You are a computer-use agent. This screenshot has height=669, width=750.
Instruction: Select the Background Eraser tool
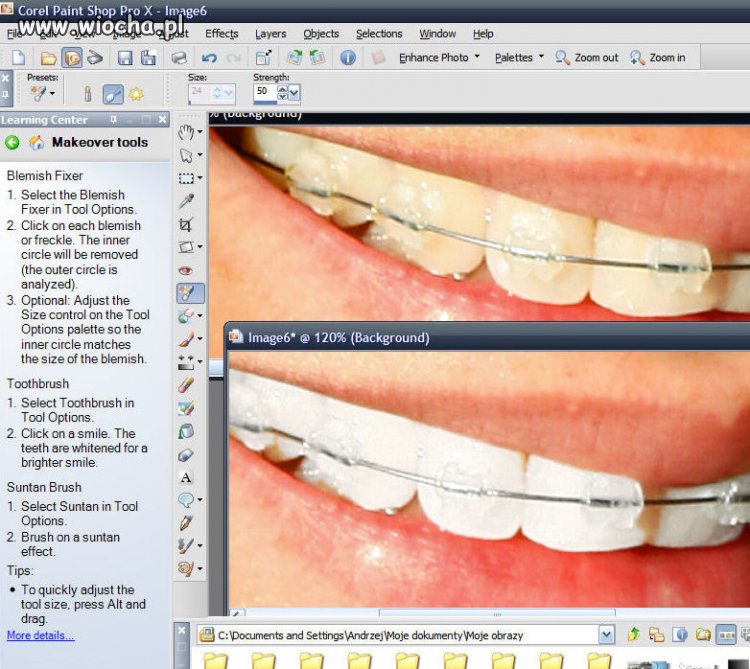(186, 408)
